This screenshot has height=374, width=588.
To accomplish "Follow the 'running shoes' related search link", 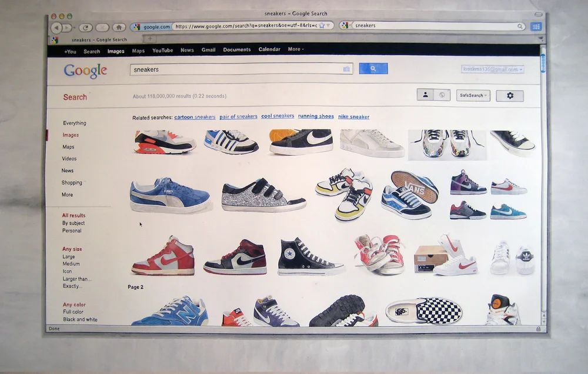I will tap(316, 116).
